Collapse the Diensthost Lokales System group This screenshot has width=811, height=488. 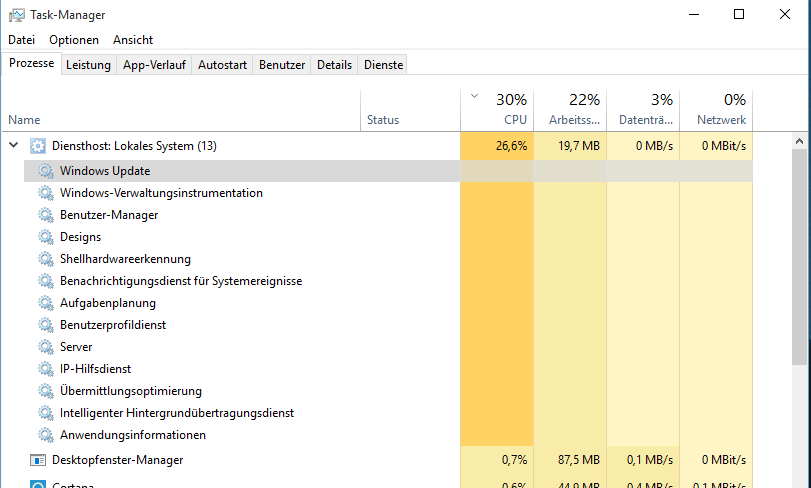pos(14,146)
